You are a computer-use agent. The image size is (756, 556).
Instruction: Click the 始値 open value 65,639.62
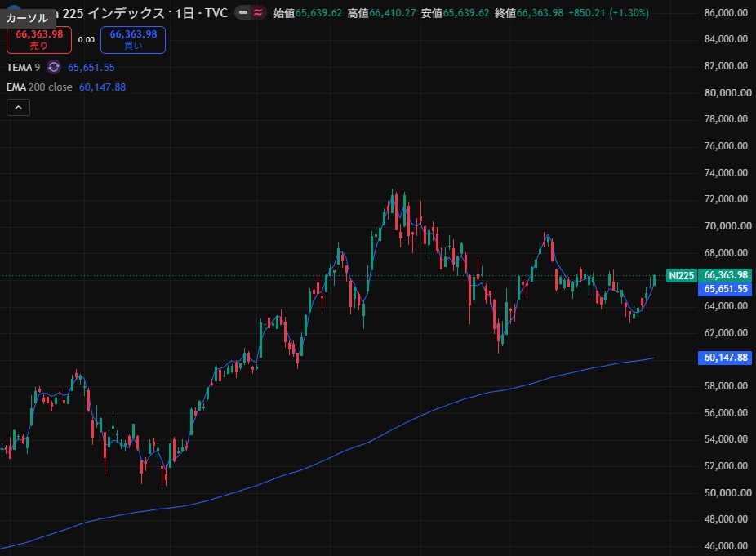[318, 13]
